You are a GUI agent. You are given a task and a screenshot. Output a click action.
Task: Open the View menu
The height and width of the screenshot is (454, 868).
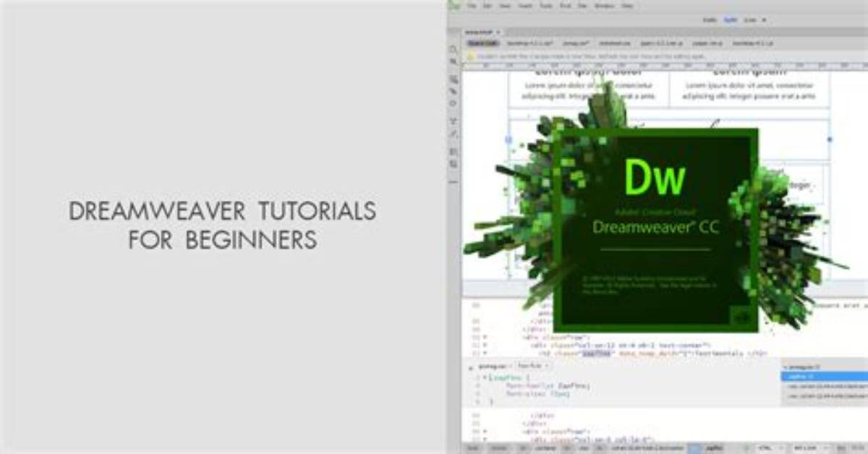pos(504,6)
